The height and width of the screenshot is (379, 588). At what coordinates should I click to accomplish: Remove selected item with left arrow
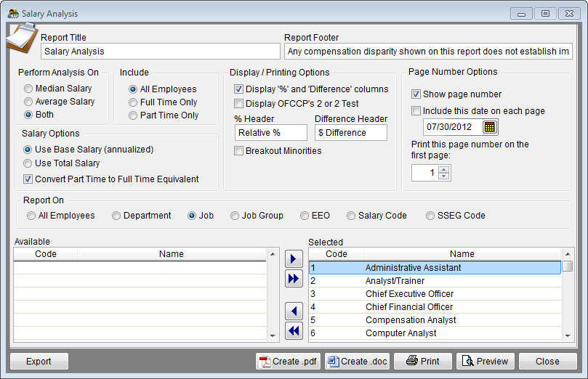(294, 311)
